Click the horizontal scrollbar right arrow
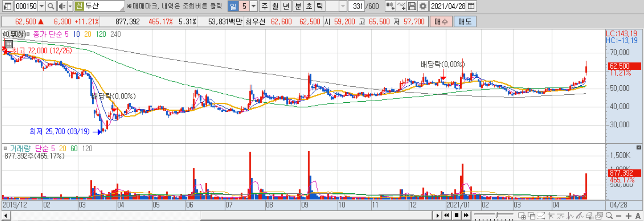 [437, 216]
